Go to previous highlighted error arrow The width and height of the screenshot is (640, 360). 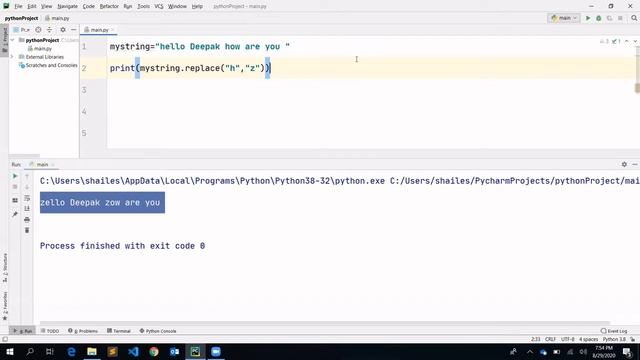[x=627, y=41]
